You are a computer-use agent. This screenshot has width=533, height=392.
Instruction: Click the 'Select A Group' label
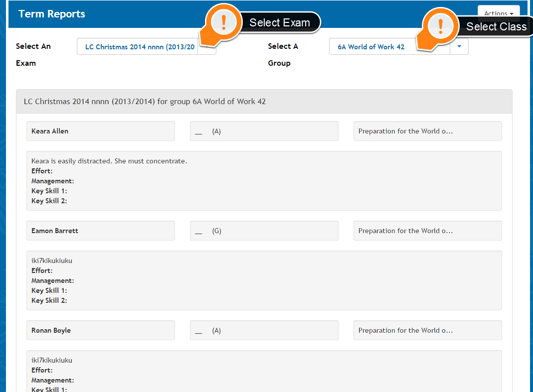(x=283, y=55)
